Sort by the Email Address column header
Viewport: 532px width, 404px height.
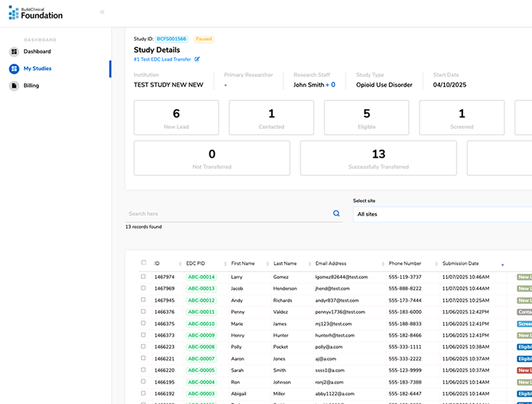point(331,264)
